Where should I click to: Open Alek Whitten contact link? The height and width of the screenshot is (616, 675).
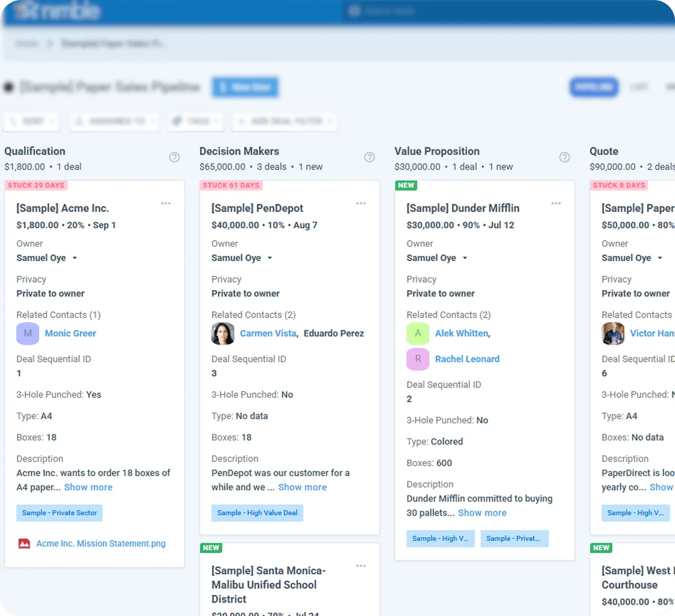tap(462, 333)
